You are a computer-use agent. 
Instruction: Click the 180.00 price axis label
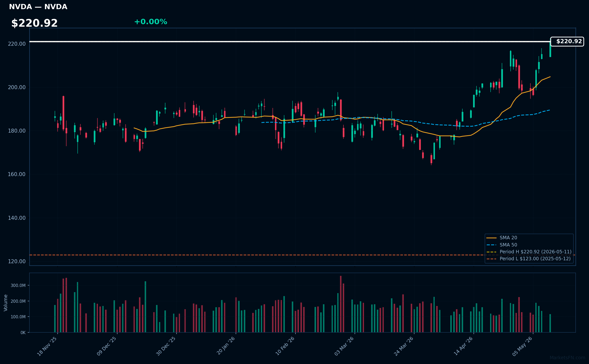17,131
